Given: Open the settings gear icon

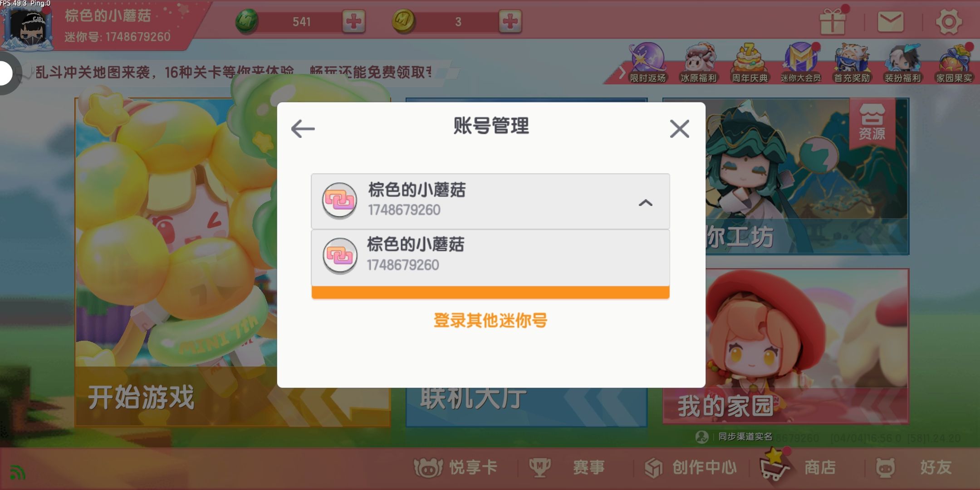Looking at the screenshot, I should click(x=949, y=22).
